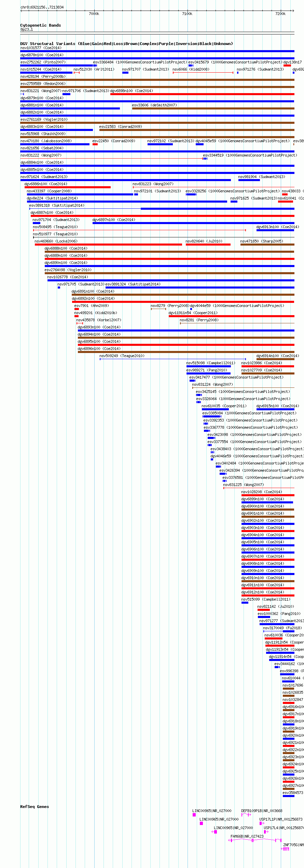This screenshot has height=868, width=304.
Task: Click nsv972102 (Sudmant2013) label
Action: 171,141
